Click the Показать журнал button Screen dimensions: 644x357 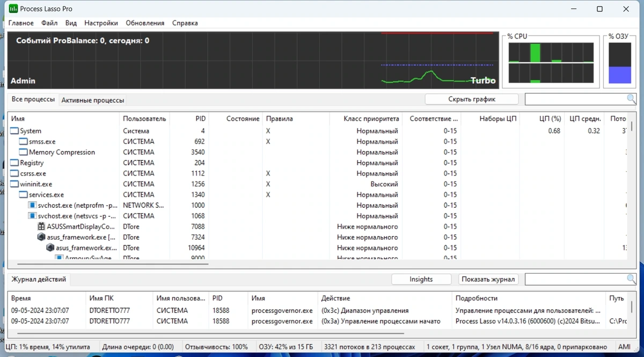pyautogui.click(x=488, y=279)
